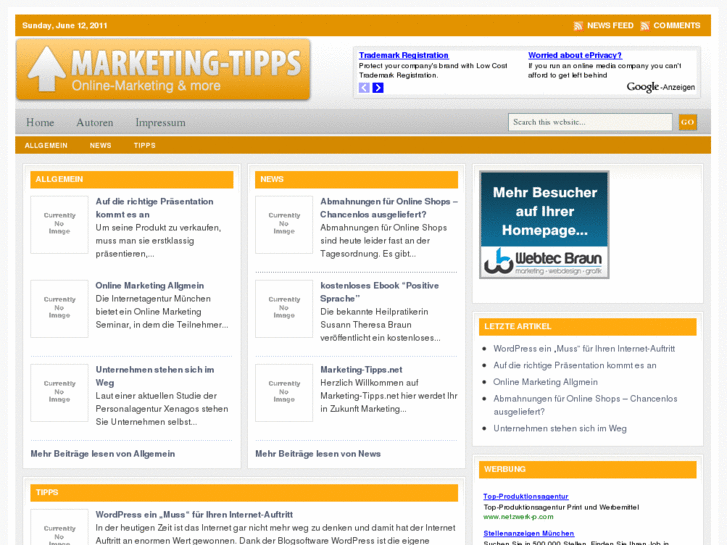Click the Comments RSS icon
Viewport: 727px width, 545px height.
coord(644,26)
